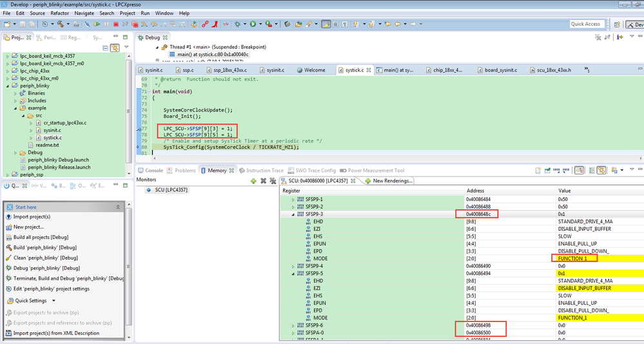Expand the Binaries folder
644x344 pixels.
tap(15, 93)
